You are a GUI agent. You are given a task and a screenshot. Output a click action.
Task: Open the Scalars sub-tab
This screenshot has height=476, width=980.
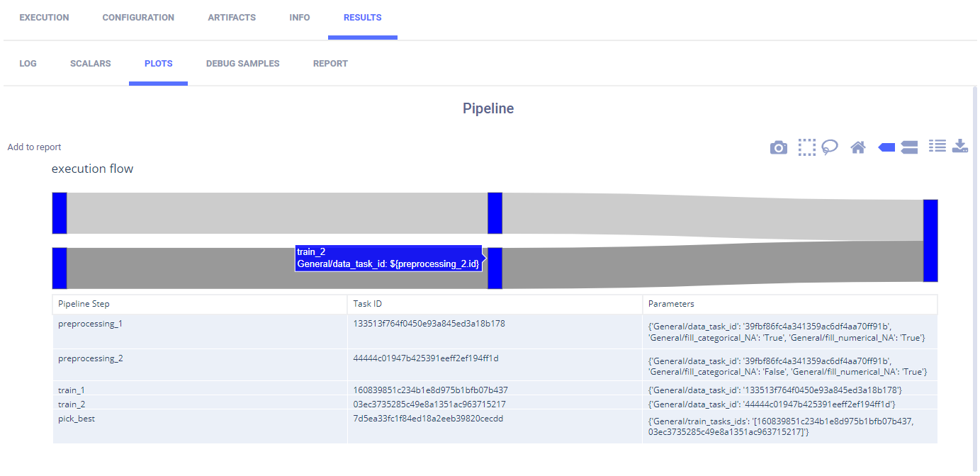91,64
